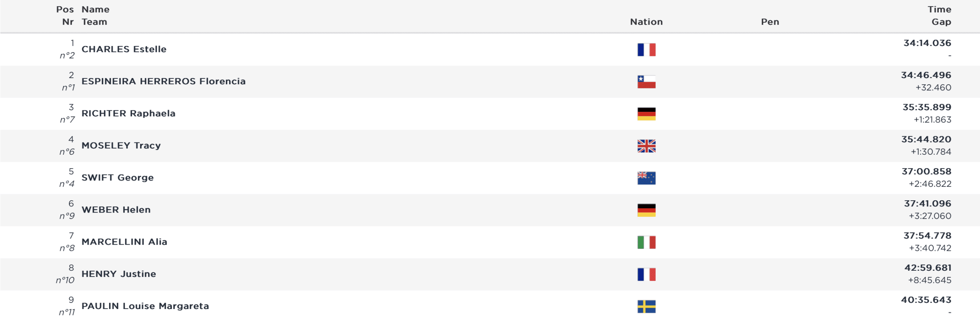Click the Swedish flag for PAULIN Louise Margareta
The height and width of the screenshot is (332, 980).
(x=646, y=307)
